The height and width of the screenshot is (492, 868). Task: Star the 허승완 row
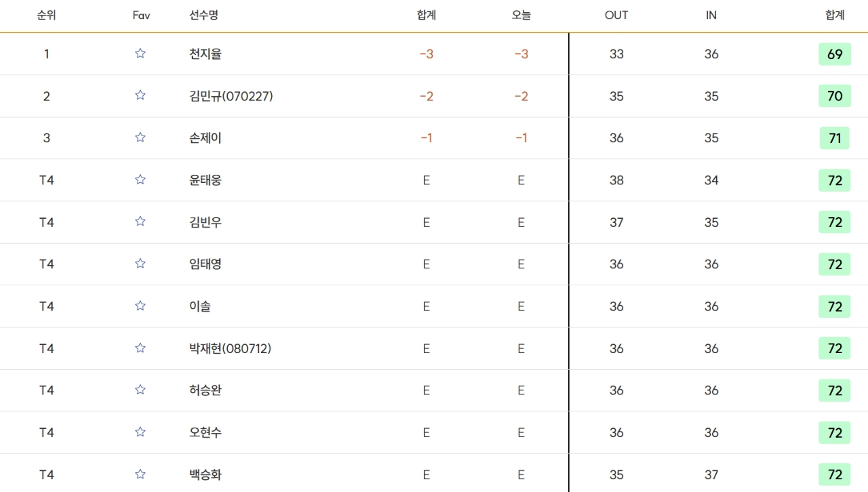tap(140, 390)
